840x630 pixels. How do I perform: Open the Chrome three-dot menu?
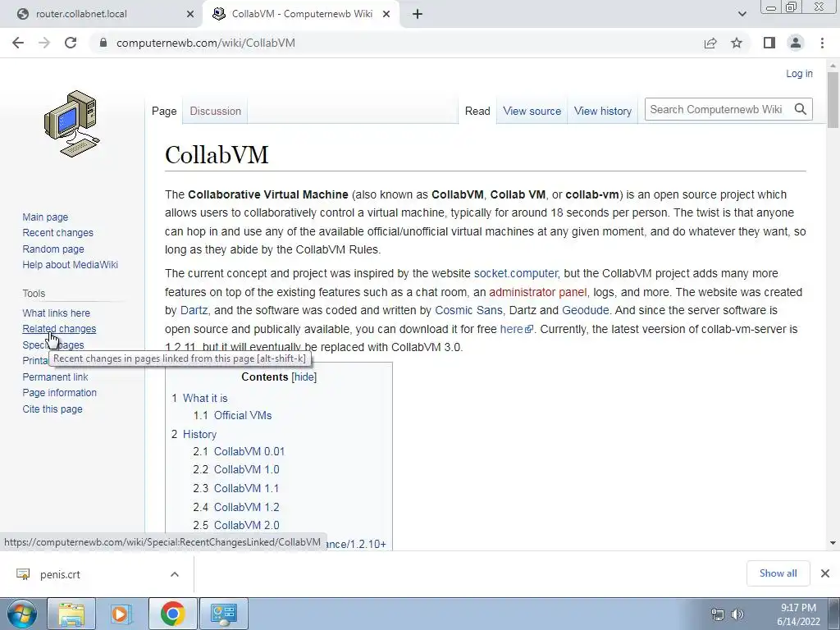pyautogui.click(x=822, y=43)
